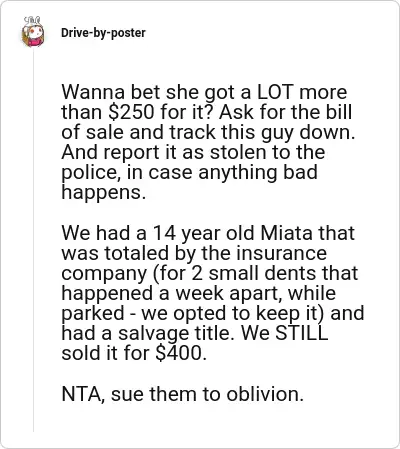Open the Drive-by-poster username profile link
Image resolution: width=400 pixels, height=449 pixels.
pyautogui.click(x=103, y=33)
